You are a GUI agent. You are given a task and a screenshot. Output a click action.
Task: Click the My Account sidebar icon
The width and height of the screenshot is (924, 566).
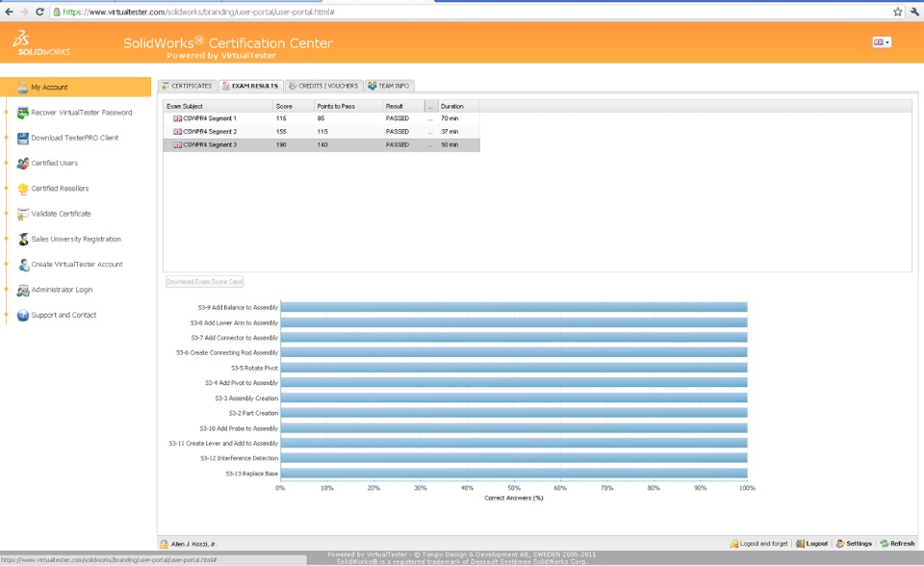tap(22, 88)
